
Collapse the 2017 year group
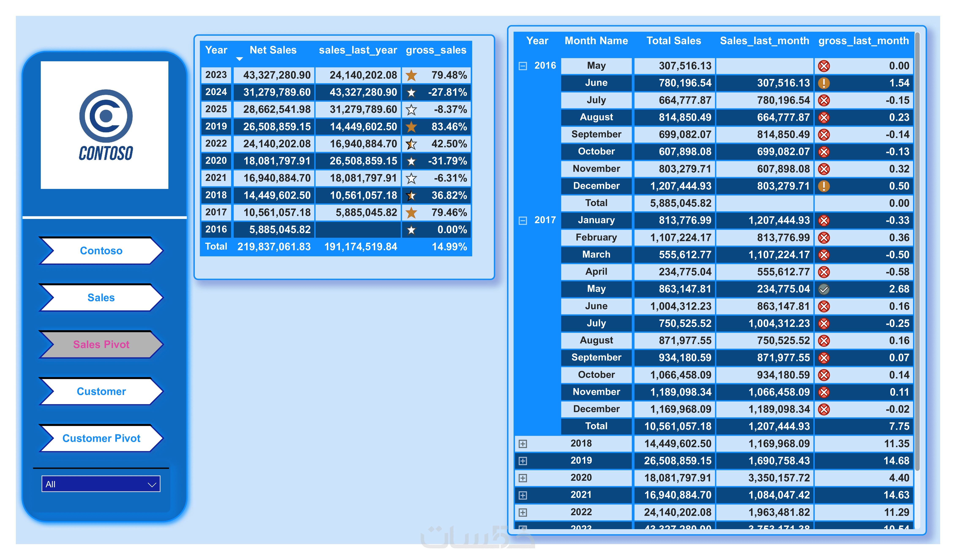[x=522, y=220]
